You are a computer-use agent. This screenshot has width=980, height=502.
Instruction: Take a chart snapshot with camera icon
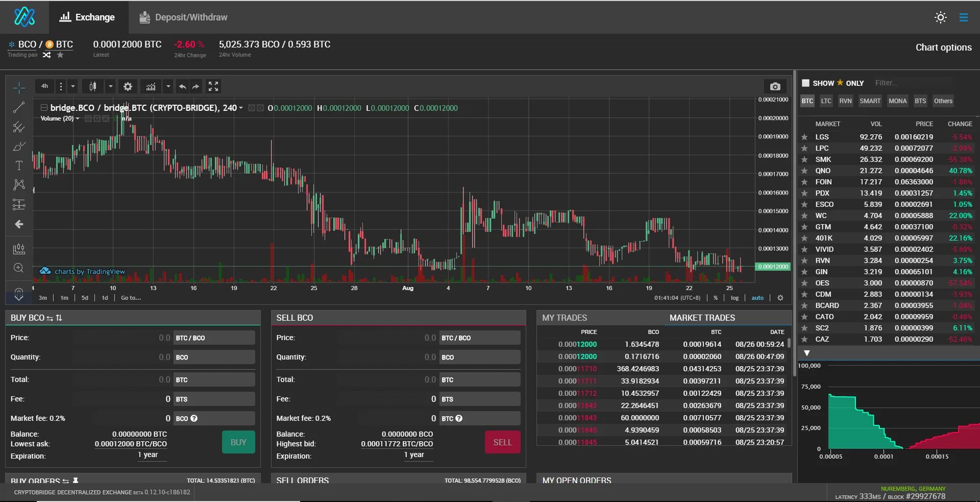click(x=775, y=86)
